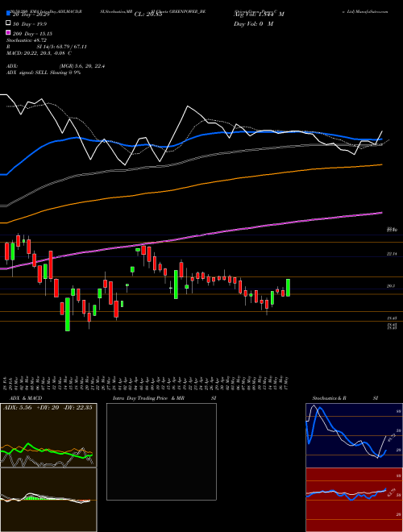This screenshot has height=532, width=403.
Task: Click the navy stochastics chart panel
Action: click(354, 435)
